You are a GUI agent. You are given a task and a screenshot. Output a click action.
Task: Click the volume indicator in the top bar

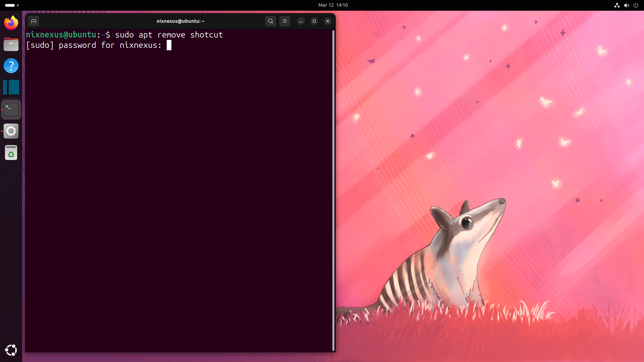626,5
